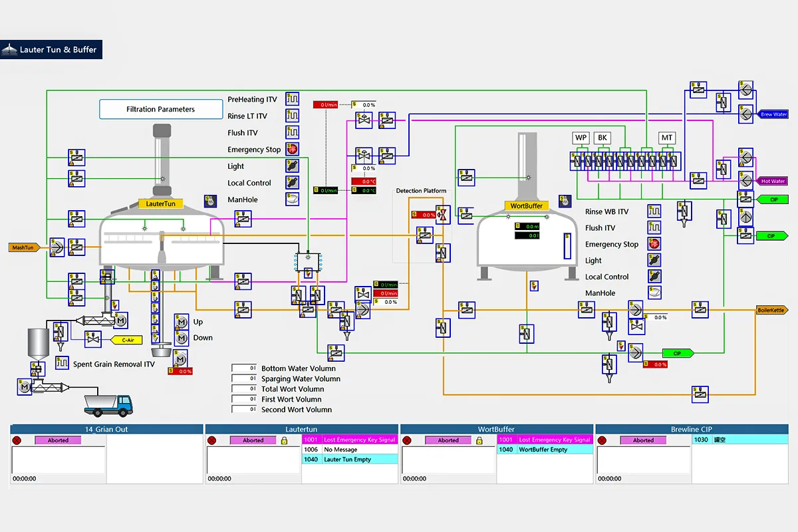Open the Filtration Parameters button
Viewport: 798px width, 532px height.
[x=161, y=109]
